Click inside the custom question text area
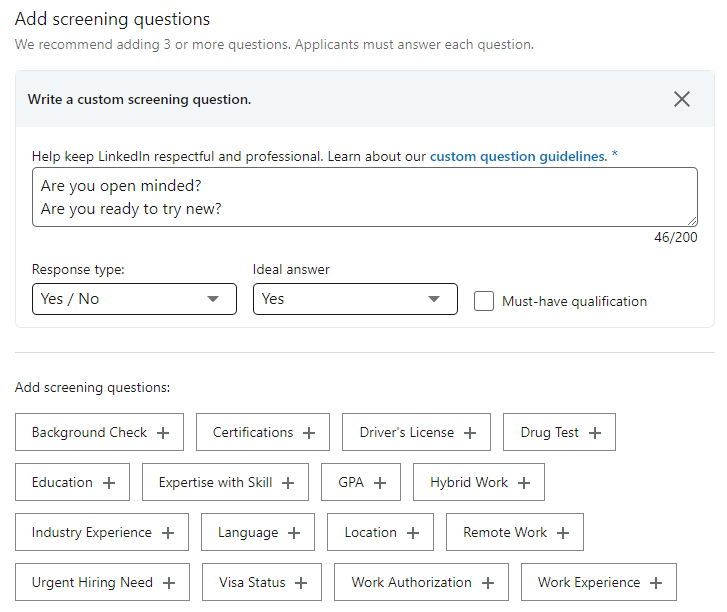Image resolution: width=727 pixels, height=612 pixels. pyautogui.click(x=364, y=196)
